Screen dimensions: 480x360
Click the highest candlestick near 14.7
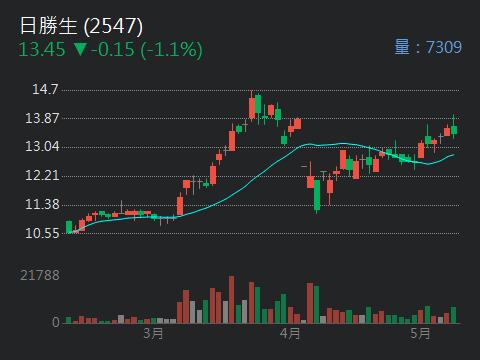pyautogui.click(x=252, y=107)
